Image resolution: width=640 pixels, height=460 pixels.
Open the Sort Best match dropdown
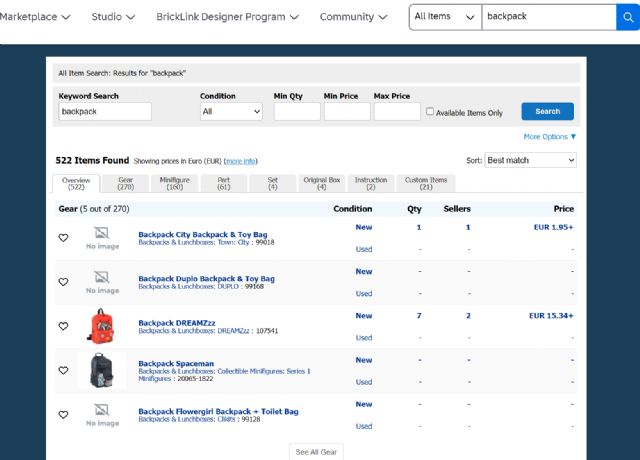tap(531, 160)
